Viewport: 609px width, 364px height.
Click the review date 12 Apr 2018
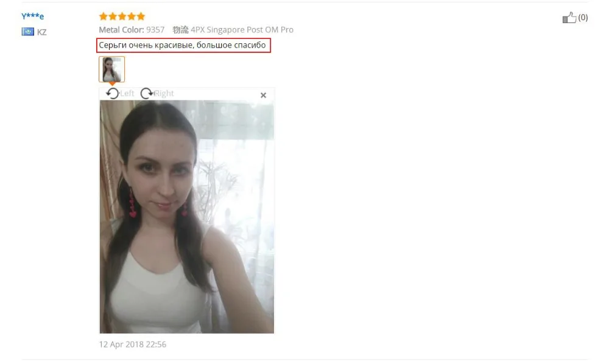click(132, 345)
